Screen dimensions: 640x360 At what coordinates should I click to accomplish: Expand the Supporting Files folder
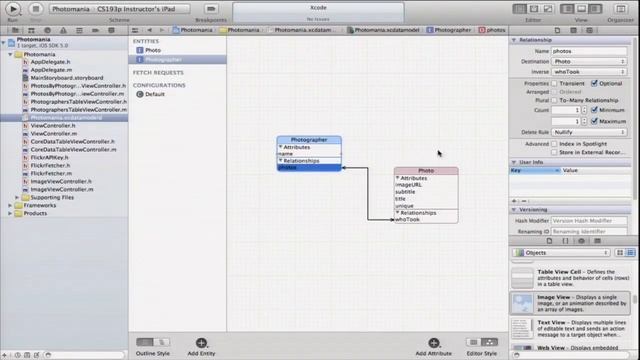[x=17, y=197]
